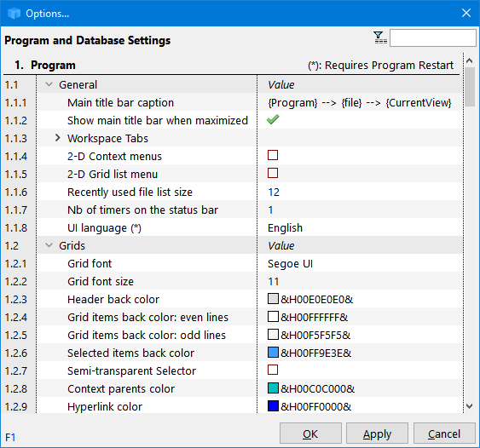Click the settings filter text field
Screen dimensions: 480x448
[x=432, y=38]
